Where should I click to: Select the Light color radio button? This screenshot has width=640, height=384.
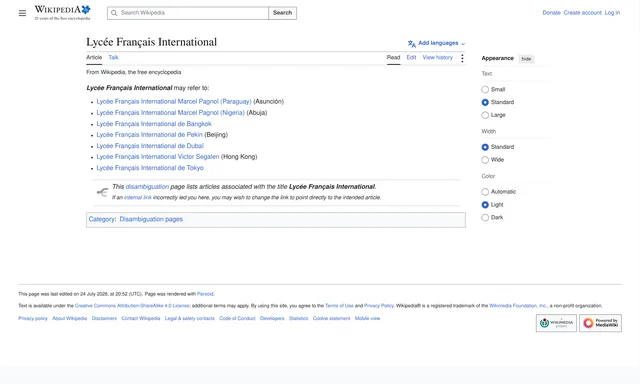pyautogui.click(x=485, y=204)
